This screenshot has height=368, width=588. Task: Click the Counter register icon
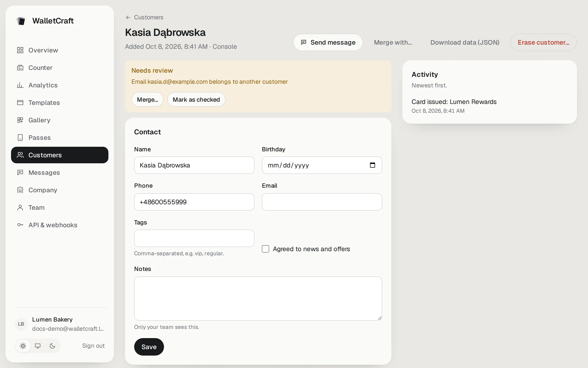(x=20, y=68)
